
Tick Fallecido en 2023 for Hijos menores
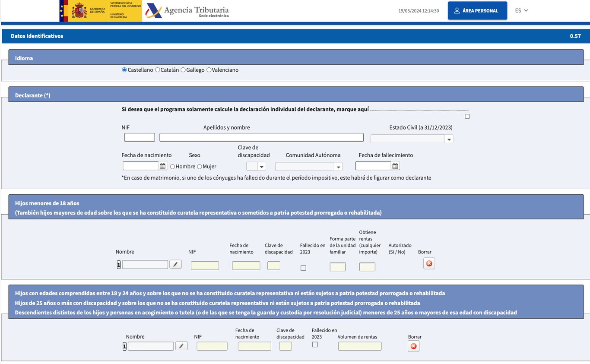303,268
